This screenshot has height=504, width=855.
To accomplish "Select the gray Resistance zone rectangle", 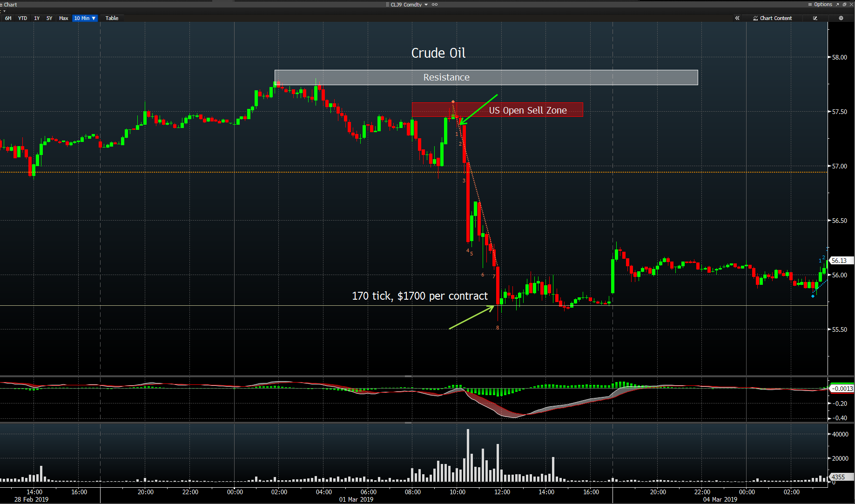I will click(x=486, y=77).
